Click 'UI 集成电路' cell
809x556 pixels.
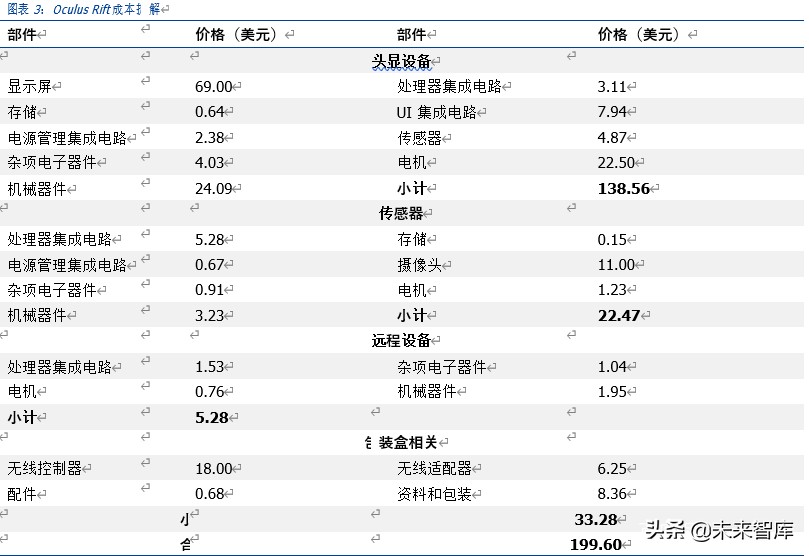point(436,112)
